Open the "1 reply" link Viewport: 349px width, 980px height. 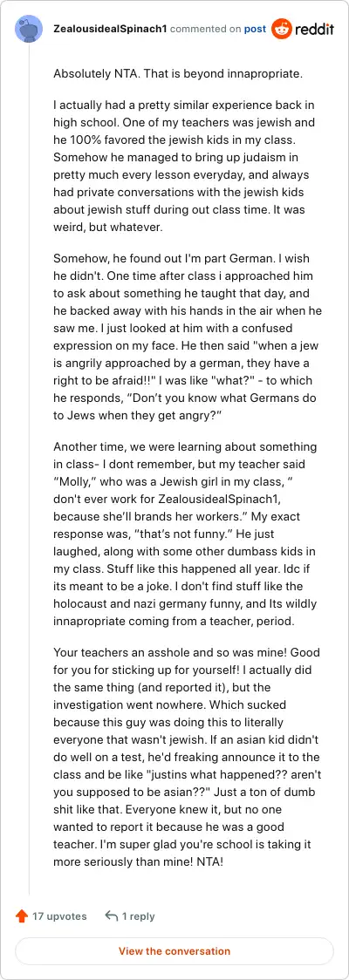[138, 916]
